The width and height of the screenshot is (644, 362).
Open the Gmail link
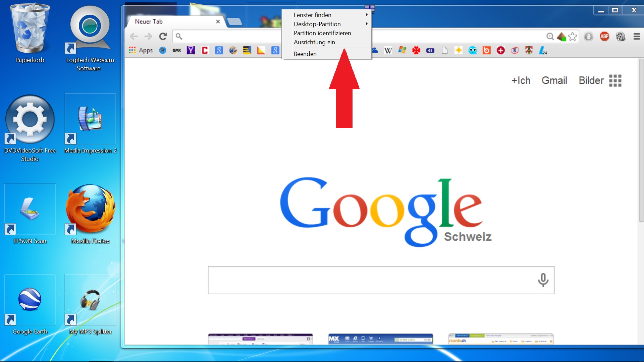click(554, 81)
